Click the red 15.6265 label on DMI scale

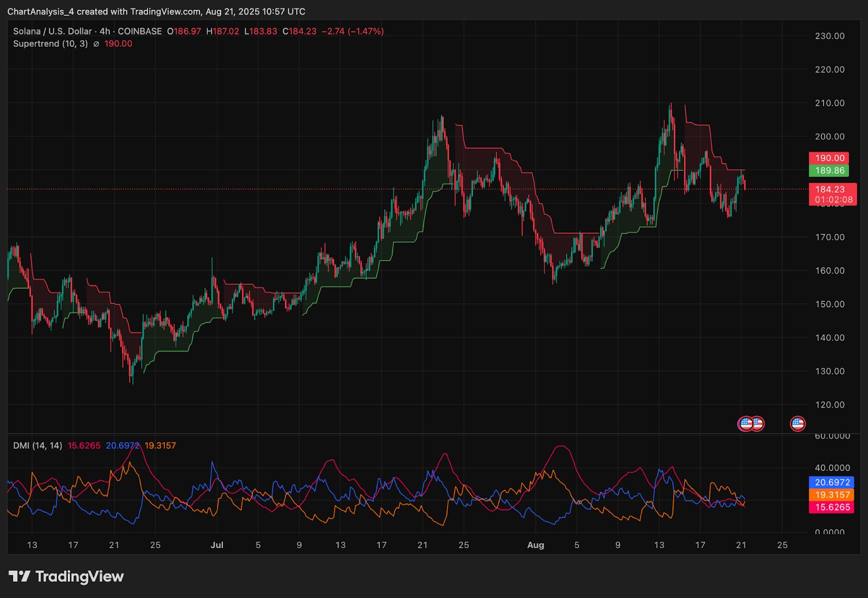832,507
